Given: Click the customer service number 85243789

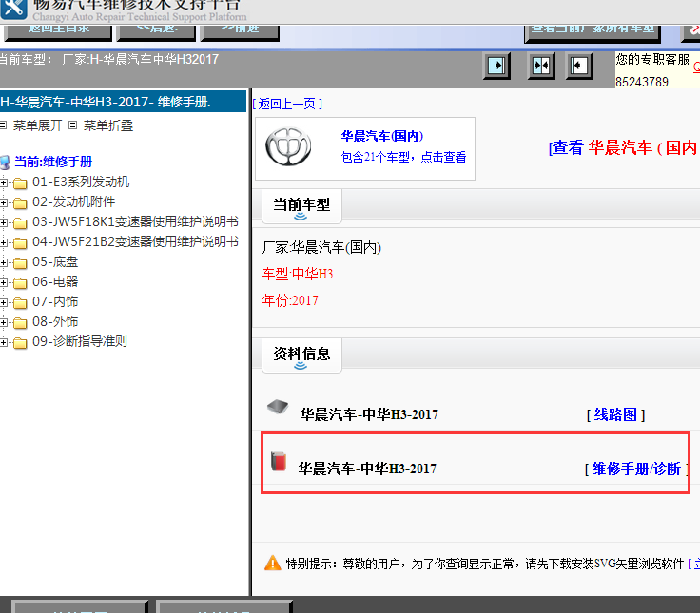Looking at the screenshot, I should 642,82.
